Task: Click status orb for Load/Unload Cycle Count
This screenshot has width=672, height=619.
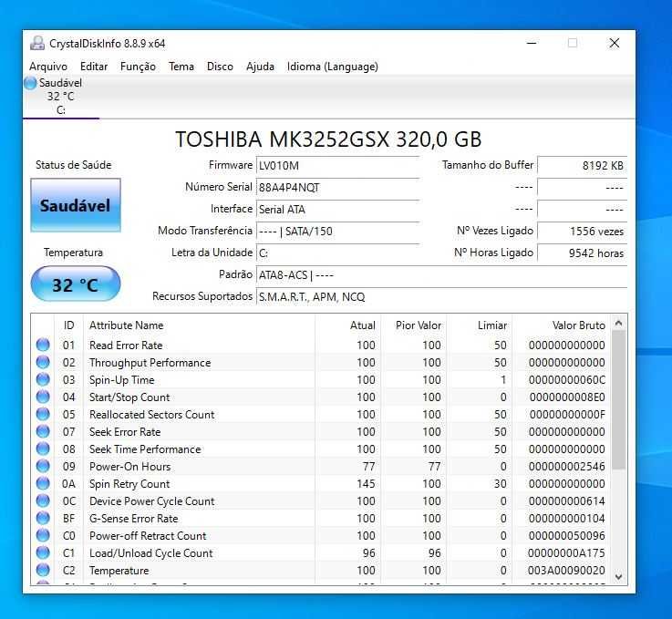Action: coord(43,552)
